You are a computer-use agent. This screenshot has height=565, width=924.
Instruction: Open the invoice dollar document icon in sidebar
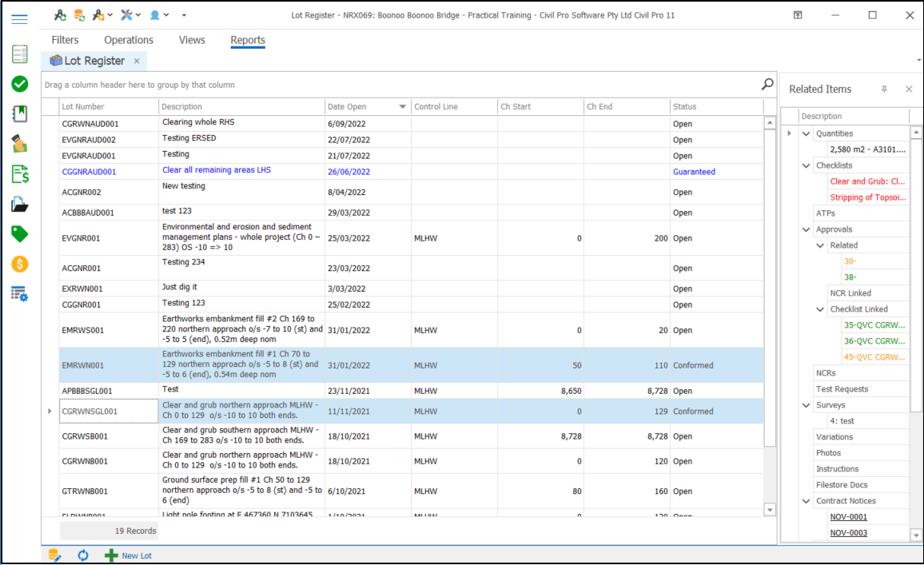[x=20, y=173]
